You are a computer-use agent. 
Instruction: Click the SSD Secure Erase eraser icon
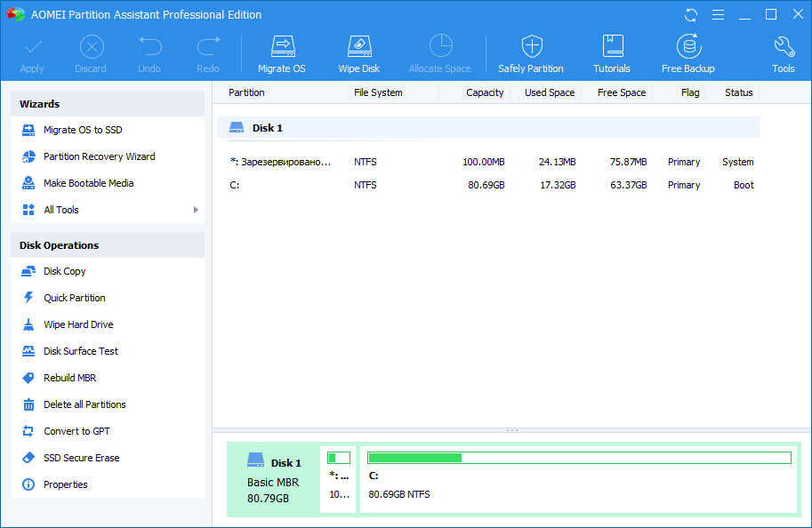coord(28,458)
